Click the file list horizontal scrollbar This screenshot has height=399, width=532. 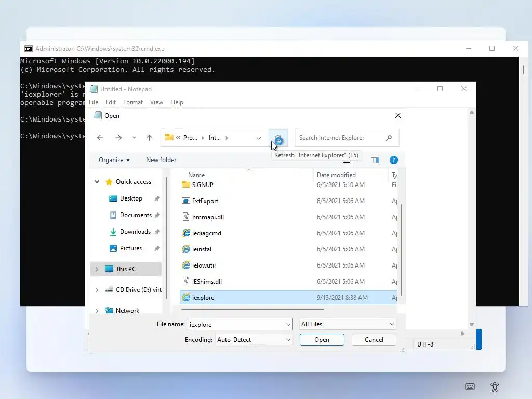pos(252,309)
